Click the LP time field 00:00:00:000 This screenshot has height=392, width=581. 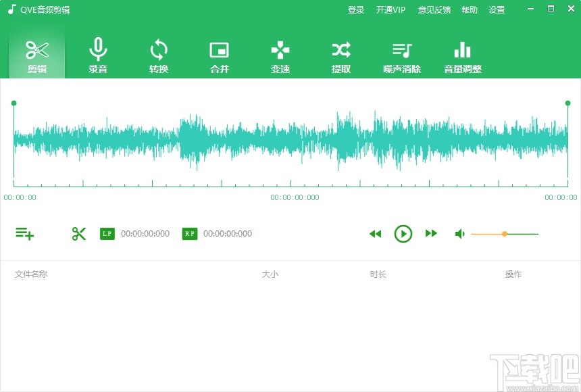145,234
